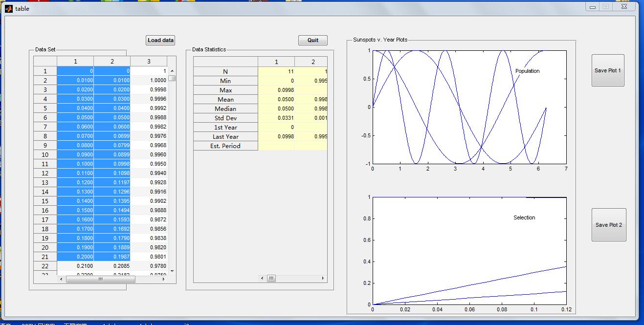Select row header 10 in Data Set table
Viewport: 644px width, 325px height.
tap(45, 154)
